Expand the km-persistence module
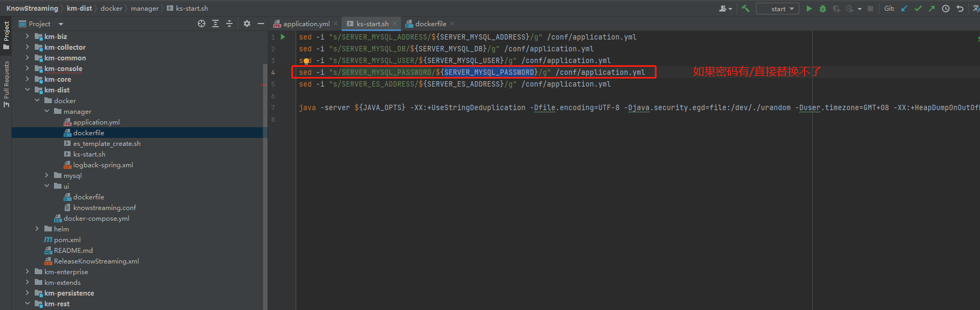 pyautogui.click(x=27, y=293)
